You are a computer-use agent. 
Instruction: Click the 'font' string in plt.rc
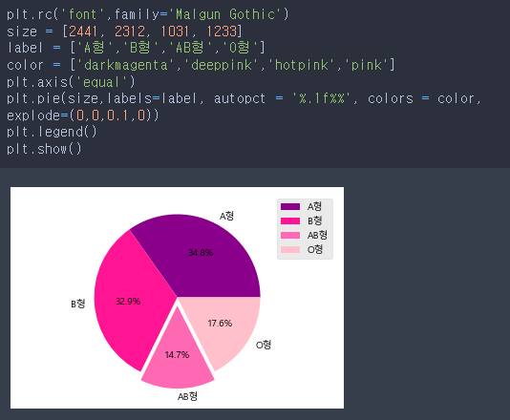(83, 14)
